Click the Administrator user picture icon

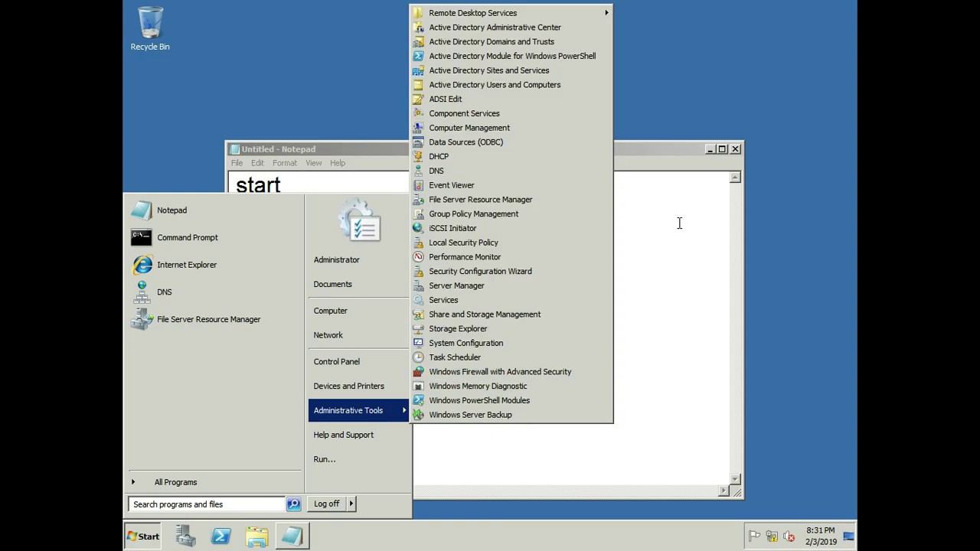358,221
